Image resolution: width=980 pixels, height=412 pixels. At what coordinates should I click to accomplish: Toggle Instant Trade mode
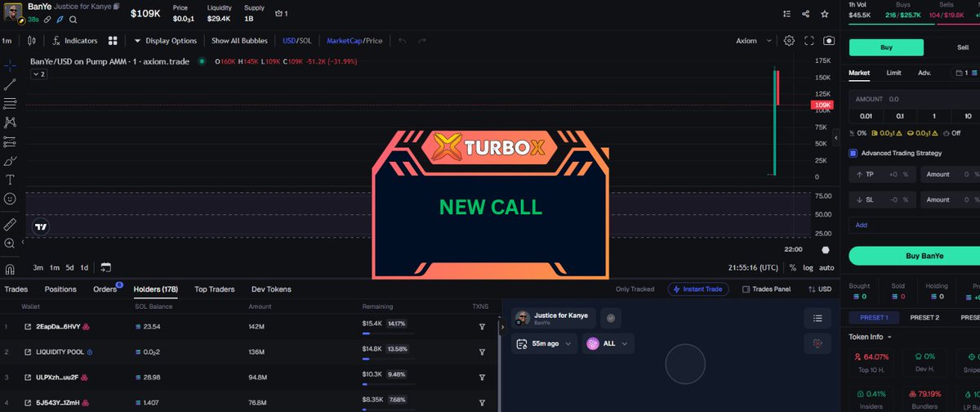point(698,289)
